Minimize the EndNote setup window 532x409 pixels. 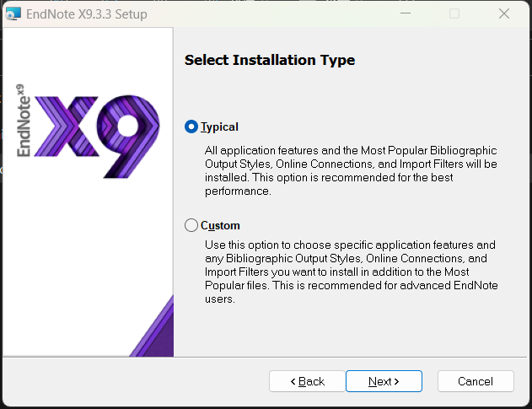click(x=406, y=13)
